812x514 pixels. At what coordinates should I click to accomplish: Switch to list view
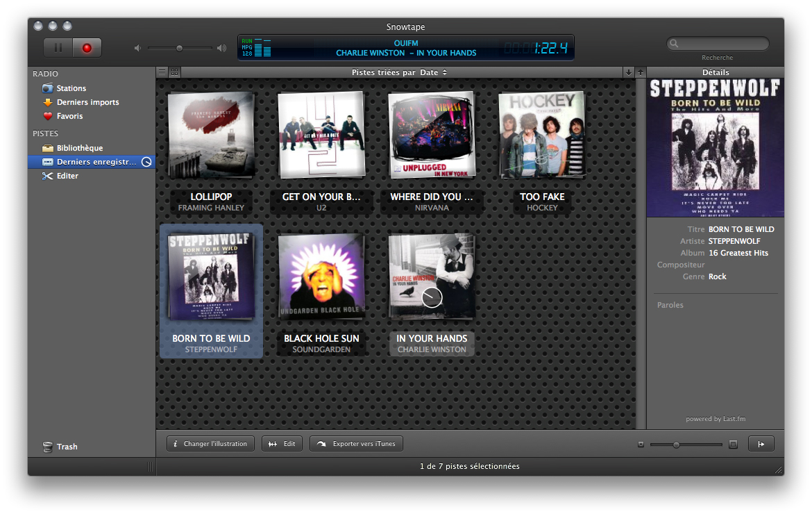tap(162, 72)
